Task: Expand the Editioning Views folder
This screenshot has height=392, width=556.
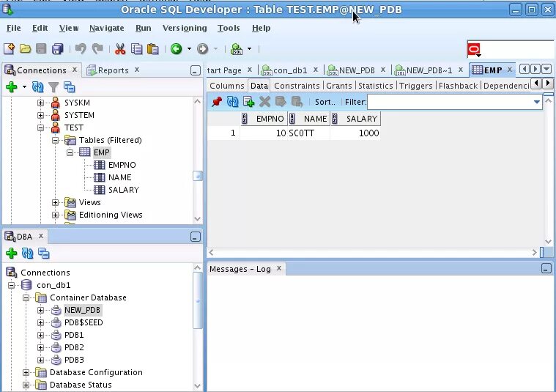Action: [x=55, y=215]
